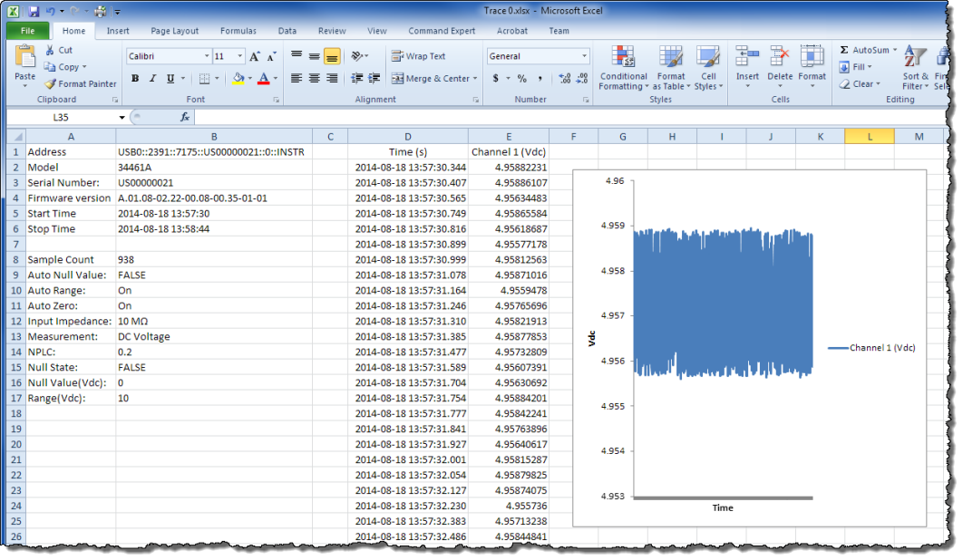963x560 pixels.
Task: Click the Format cells button
Action: click(x=812, y=68)
